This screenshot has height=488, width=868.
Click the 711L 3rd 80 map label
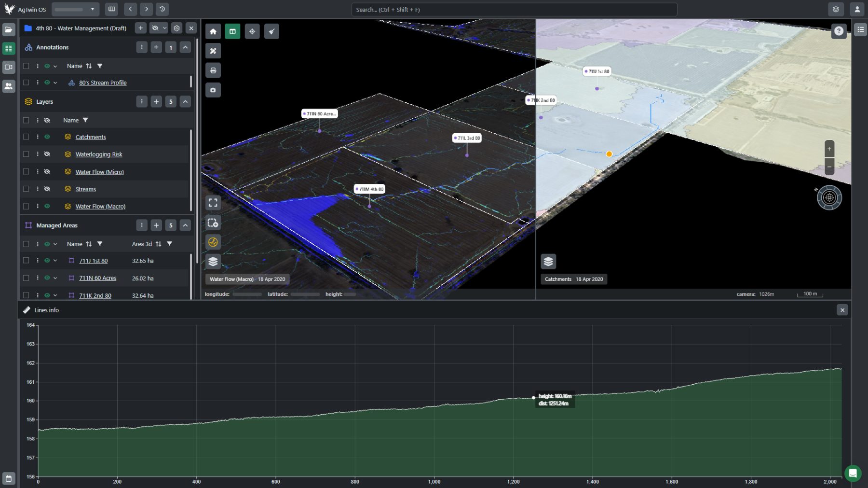(x=467, y=138)
